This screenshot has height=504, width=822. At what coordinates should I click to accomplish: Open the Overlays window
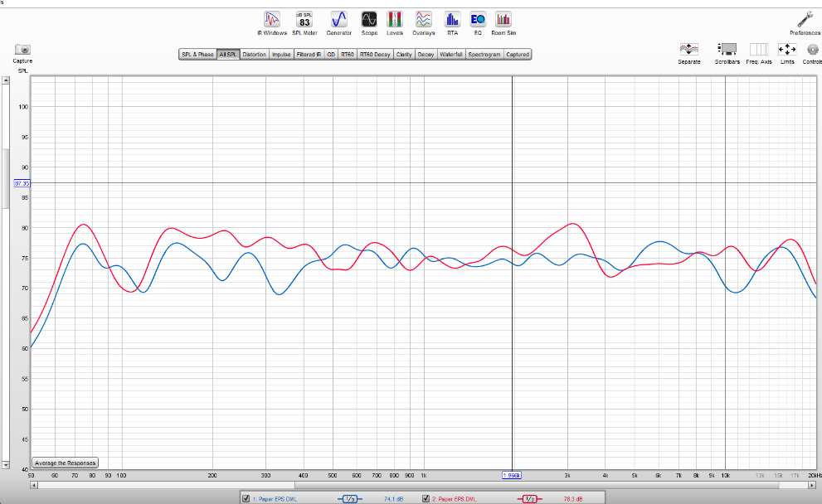[423, 23]
